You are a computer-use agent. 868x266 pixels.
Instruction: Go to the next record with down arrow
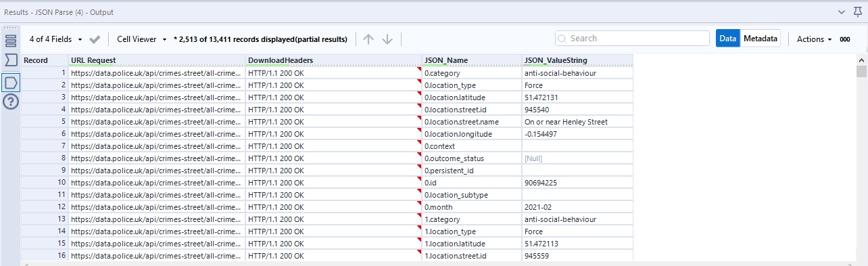click(387, 39)
